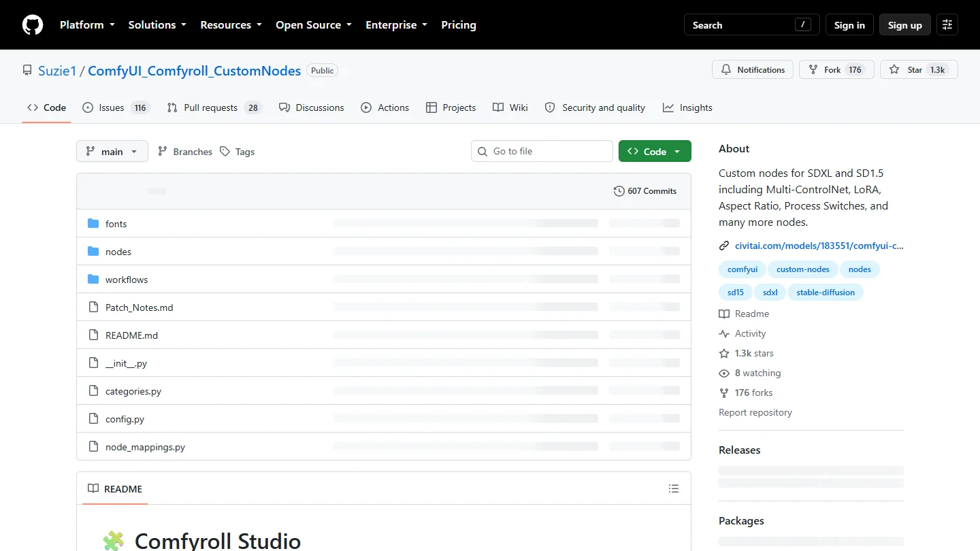This screenshot has height=551, width=980.
Task: Select the Code repository tab
Action: (46, 107)
